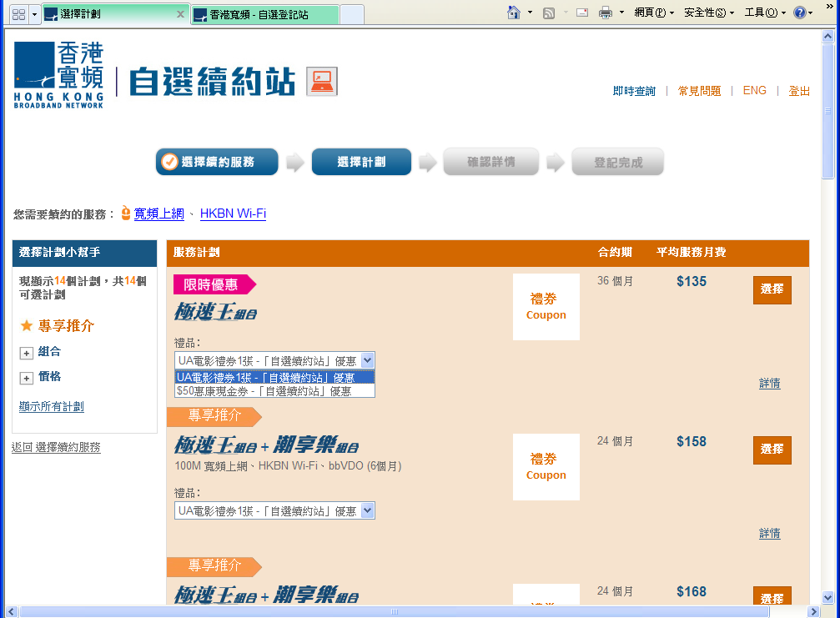This screenshot has width=840, height=618.
Task: Click the RSS feeds icon
Action: click(x=549, y=13)
